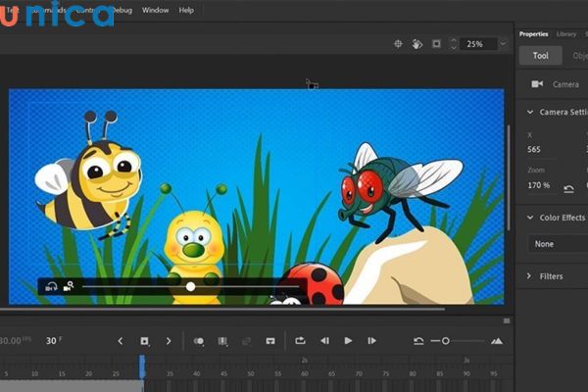Click the center stage icon

click(398, 44)
